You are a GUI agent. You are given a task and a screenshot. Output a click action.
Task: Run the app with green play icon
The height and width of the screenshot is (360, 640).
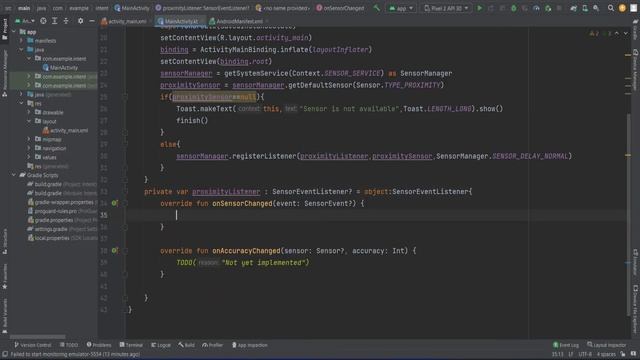click(x=480, y=8)
